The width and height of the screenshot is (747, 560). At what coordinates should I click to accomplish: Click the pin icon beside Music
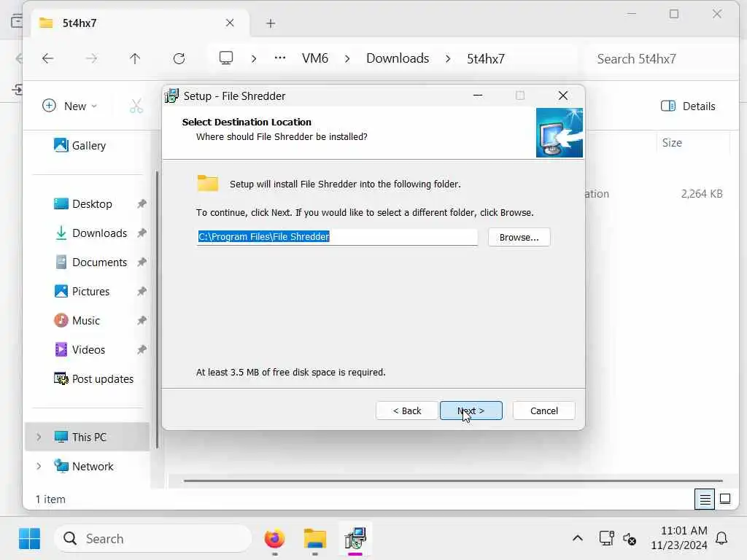pos(142,320)
